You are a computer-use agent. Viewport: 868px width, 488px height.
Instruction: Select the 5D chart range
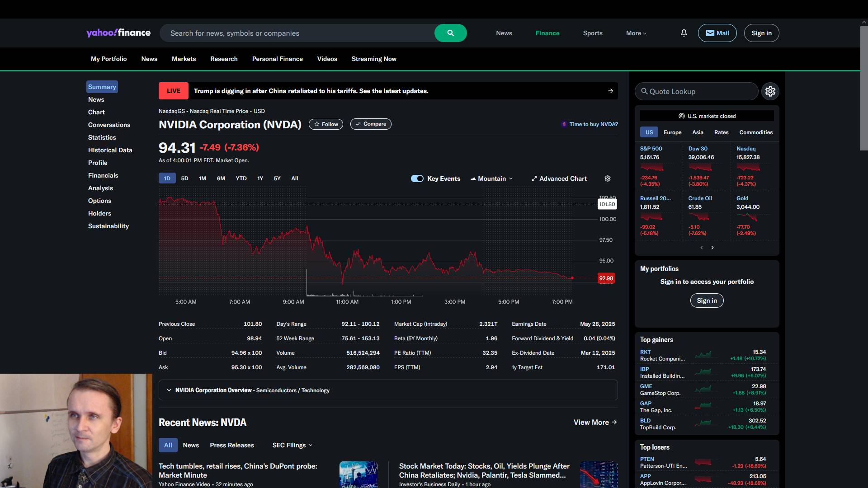click(x=184, y=178)
